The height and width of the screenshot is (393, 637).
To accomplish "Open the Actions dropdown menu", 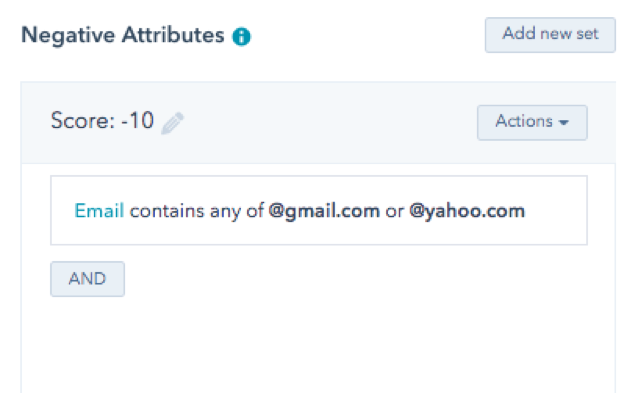I will pos(532,123).
